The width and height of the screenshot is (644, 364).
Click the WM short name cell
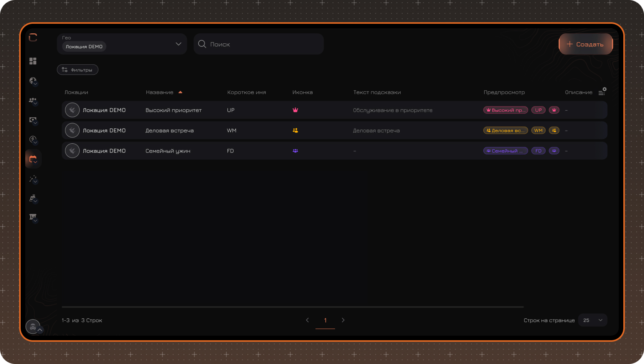pyautogui.click(x=232, y=130)
